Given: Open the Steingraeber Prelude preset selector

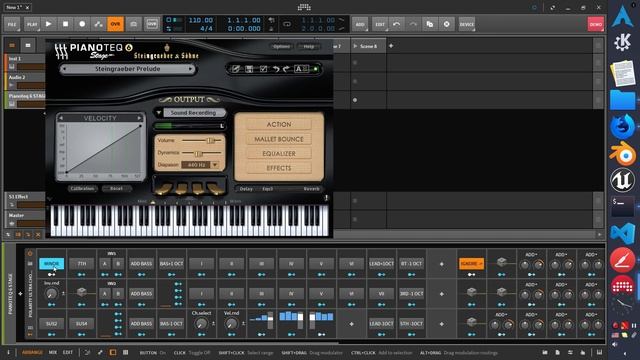Looking at the screenshot, I should (x=127, y=69).
